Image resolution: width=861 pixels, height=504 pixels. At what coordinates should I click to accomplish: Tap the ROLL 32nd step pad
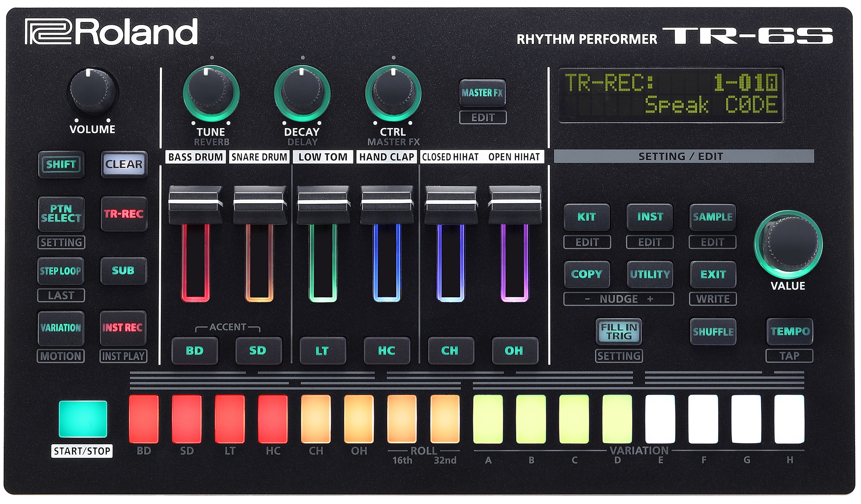pos(445,419)
